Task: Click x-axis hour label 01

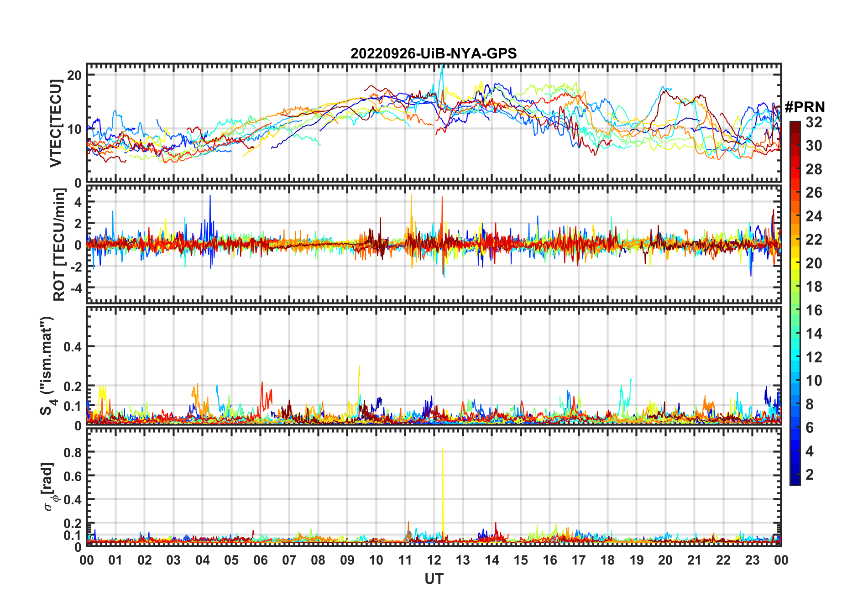Action: click(x=115, y=560)
